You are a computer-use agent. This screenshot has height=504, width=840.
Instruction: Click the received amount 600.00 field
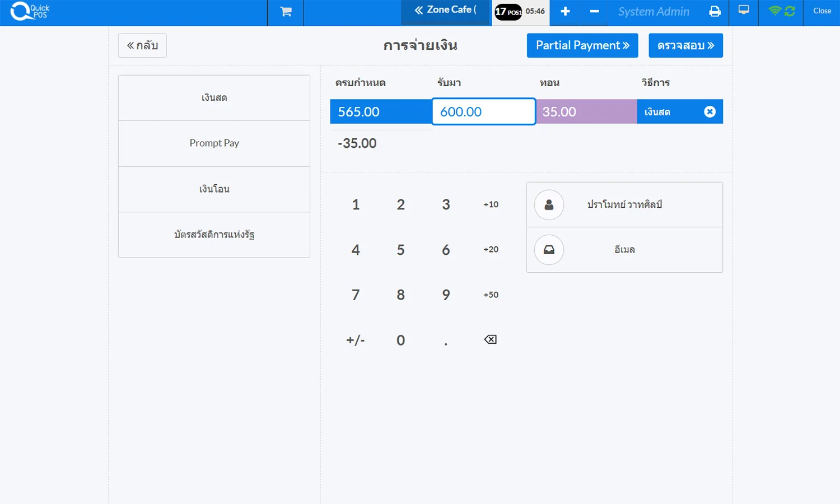483,112
